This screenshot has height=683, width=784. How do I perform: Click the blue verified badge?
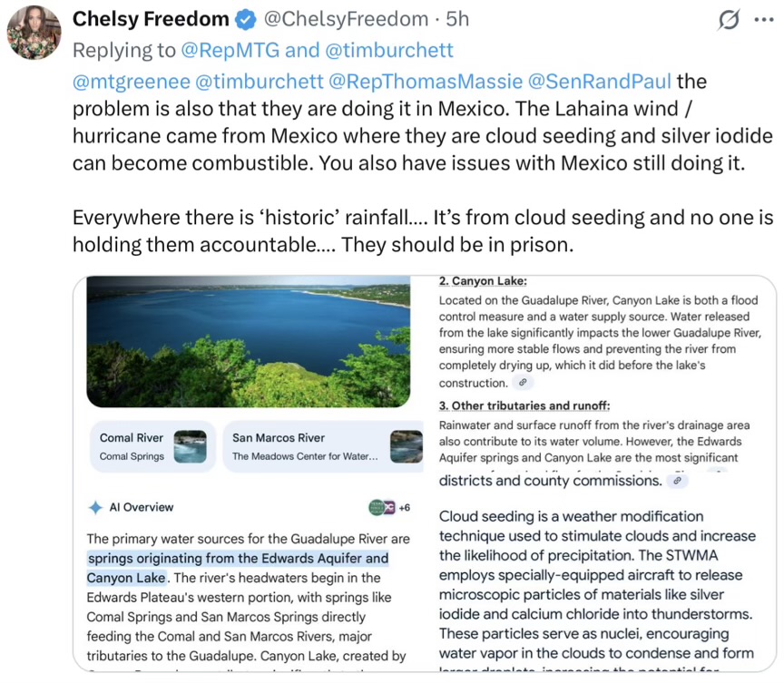(246, 19)
